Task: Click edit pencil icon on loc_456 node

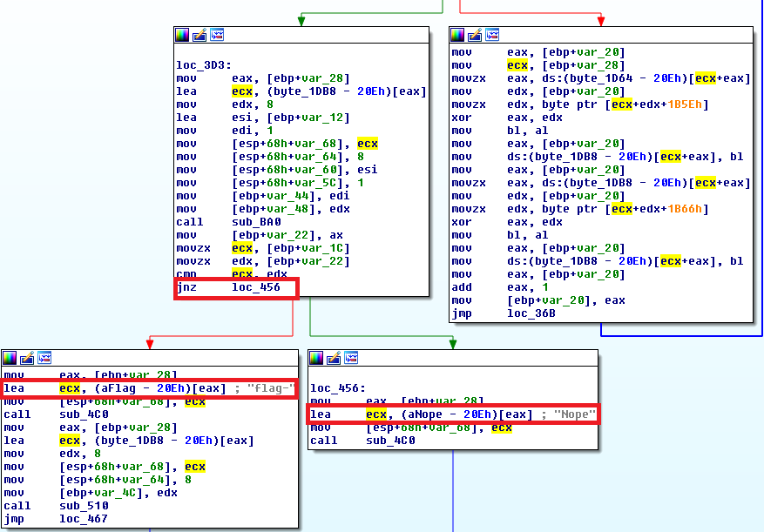Action: (x=335, y=359)
